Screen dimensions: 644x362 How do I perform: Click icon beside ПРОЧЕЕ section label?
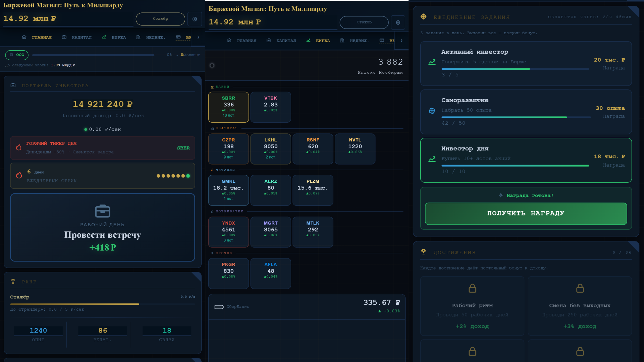pyautogui.click(x=212, y=253)
